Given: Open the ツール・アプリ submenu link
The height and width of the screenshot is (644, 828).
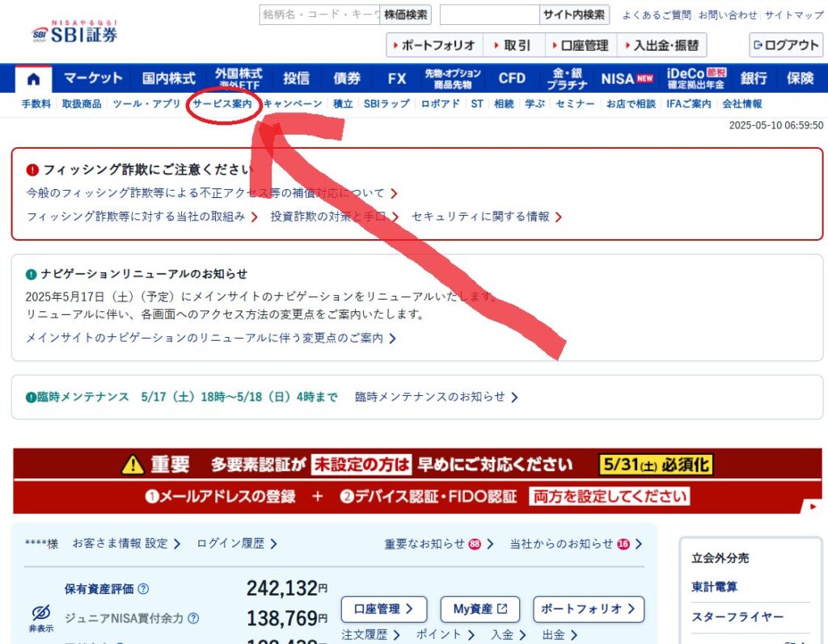Looking at the screenshot, I should pos(147,103).
